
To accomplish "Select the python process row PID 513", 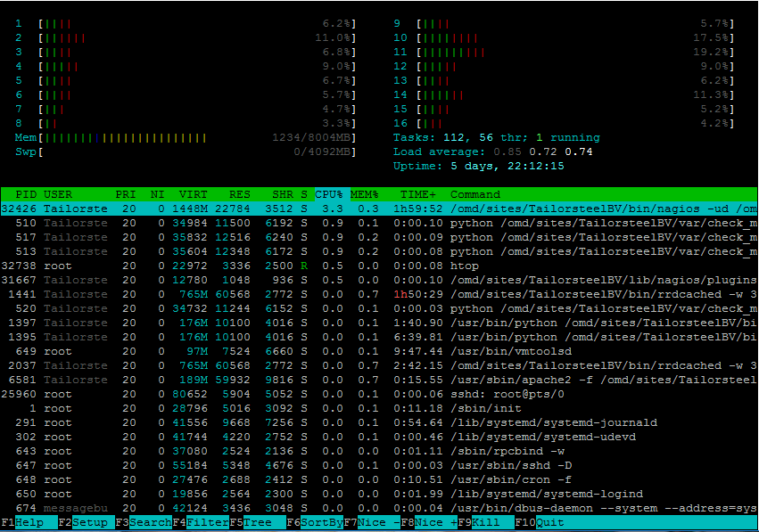I will (379, 251).
